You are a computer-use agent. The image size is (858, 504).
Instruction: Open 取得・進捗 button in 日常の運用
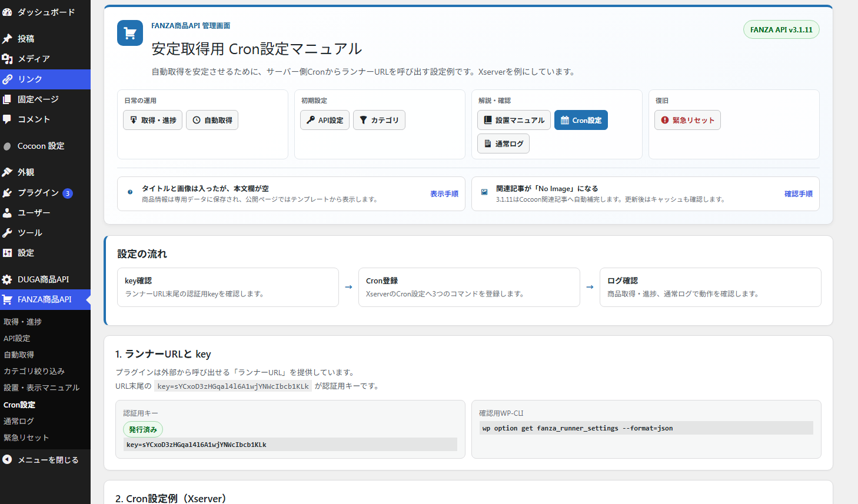point(153,120)
